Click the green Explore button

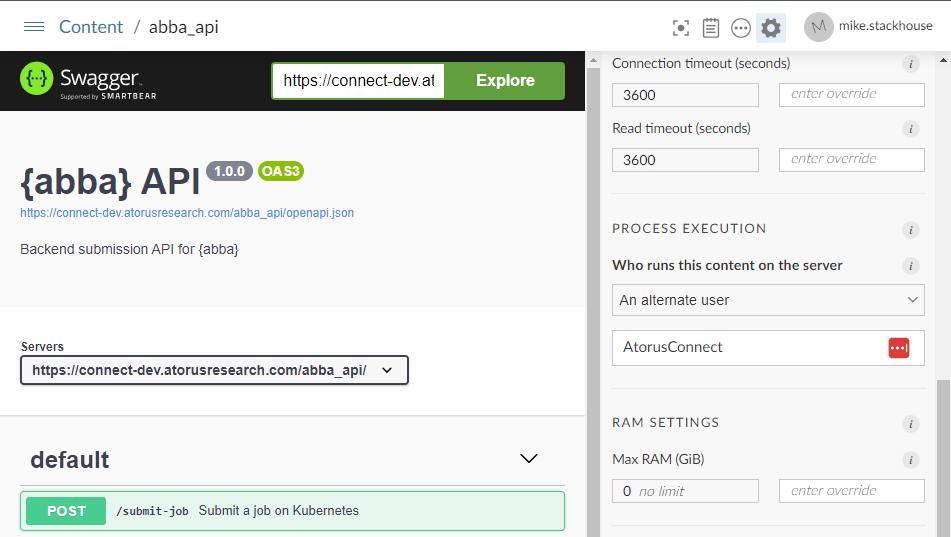505,81
